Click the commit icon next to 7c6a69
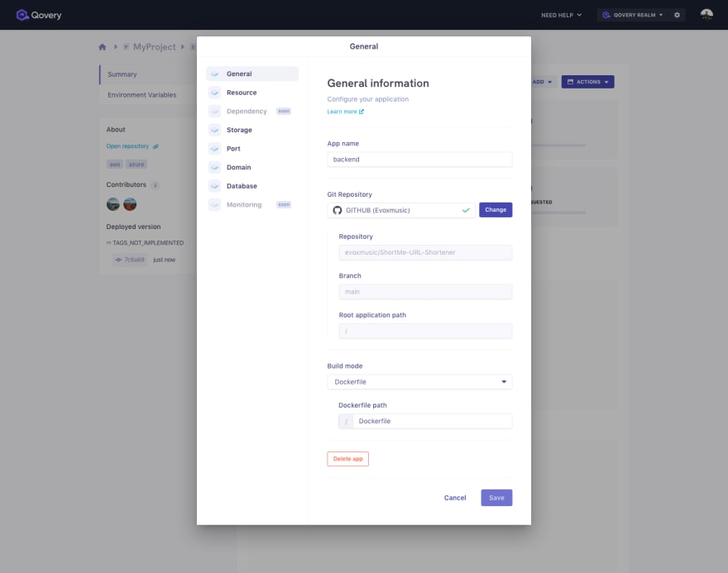 point(118,260)
